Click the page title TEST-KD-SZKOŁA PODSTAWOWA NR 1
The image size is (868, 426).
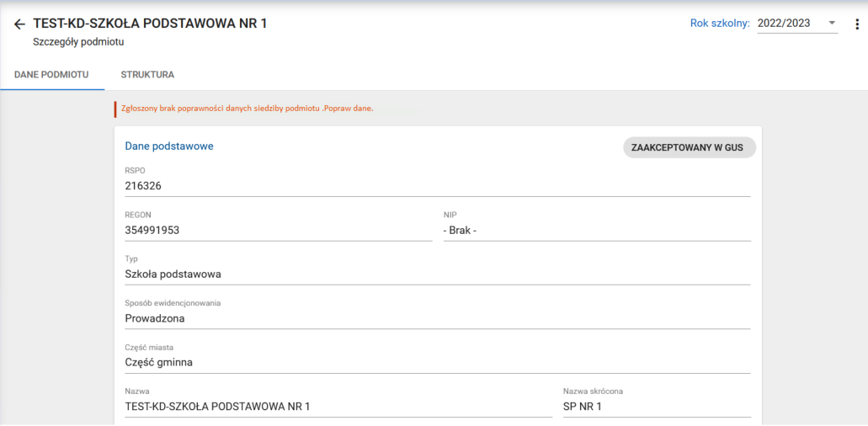pyautogui.click(x=150, y=24)
